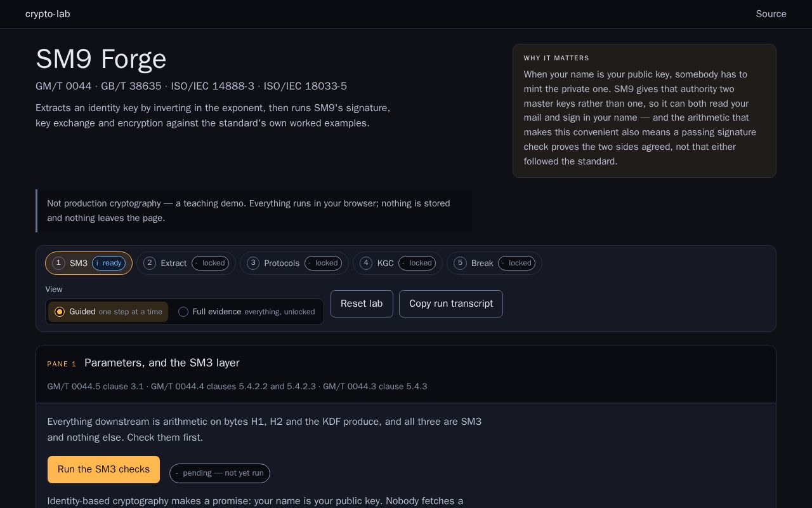The width and height of the screenshot is (812, 508).
Task: Select the Guided view radio option
Action: pyautogui.click(x=108, y=312)
